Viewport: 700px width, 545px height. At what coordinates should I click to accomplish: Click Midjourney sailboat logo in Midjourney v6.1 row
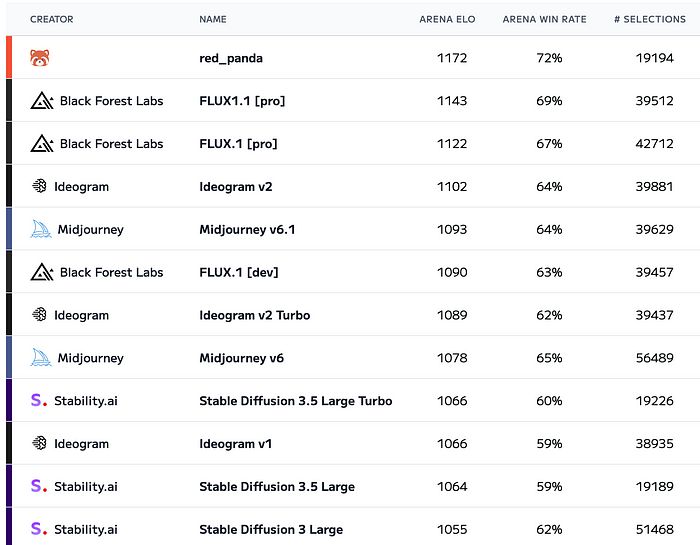pyautogui.click(x=41, y=229)
